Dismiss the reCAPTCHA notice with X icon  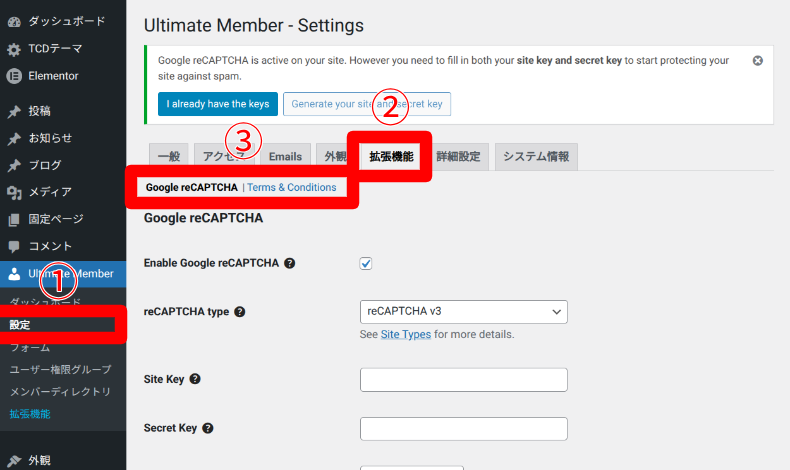click(757, 60)
